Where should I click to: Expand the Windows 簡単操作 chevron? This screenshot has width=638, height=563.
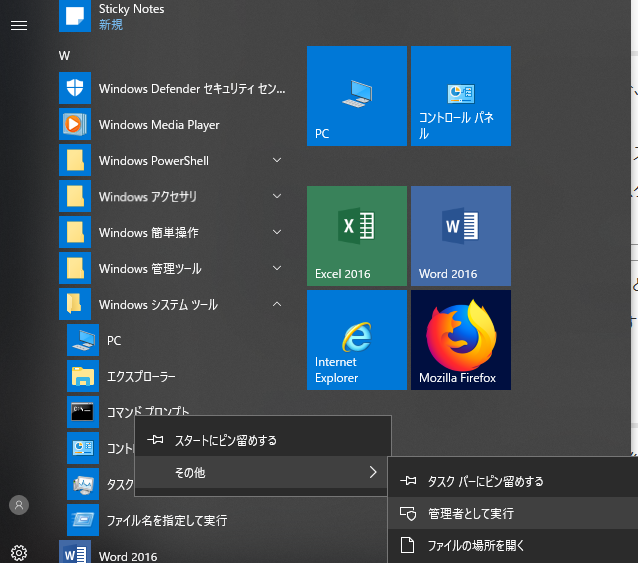click(x=277, y=232)
